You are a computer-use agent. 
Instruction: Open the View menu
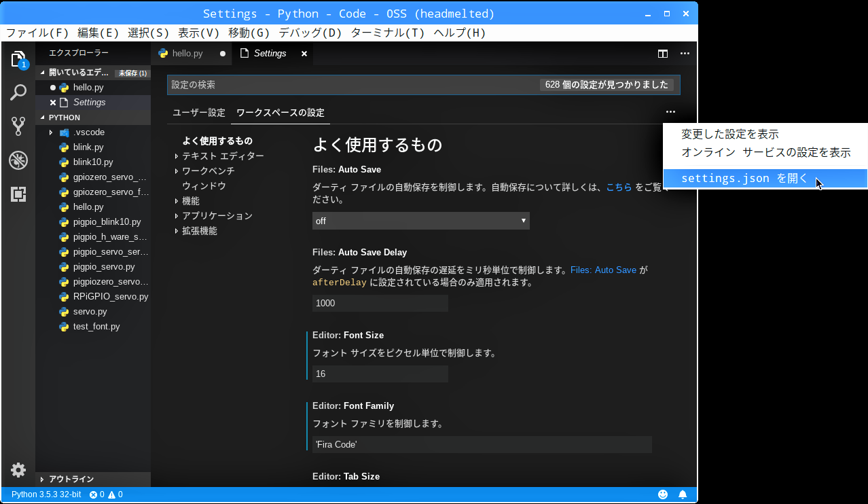click(198, 33)
